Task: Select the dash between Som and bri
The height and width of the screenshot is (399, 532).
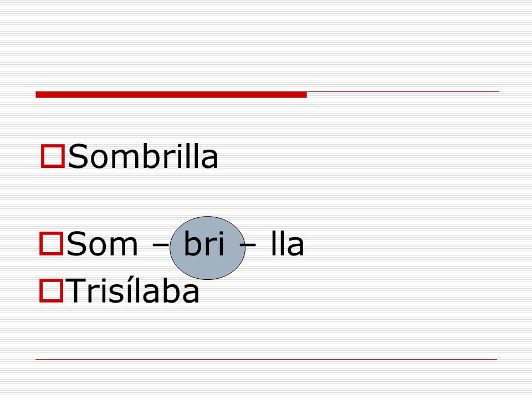Action: 161,244
